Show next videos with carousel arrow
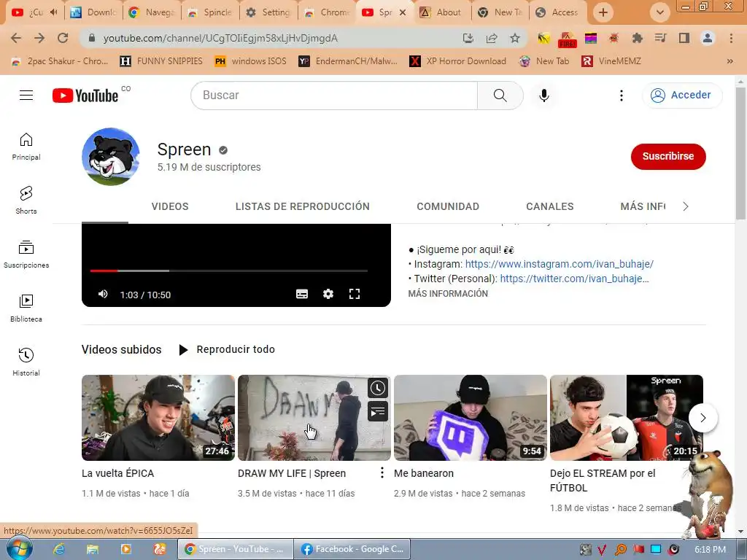The image size is (747, 560). click(703, 418)
